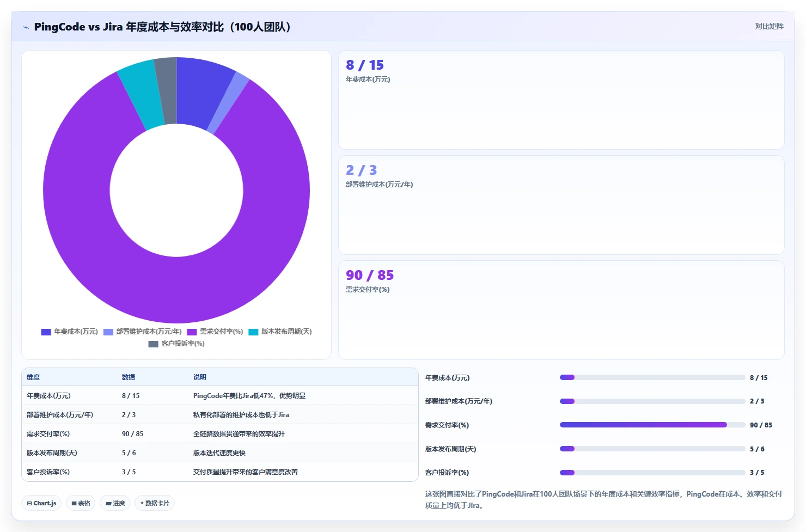Select the 需求交付率(%) table row label
Image resolution: width=806 pixels, height=532 pixels.
[x=48, y=434]
